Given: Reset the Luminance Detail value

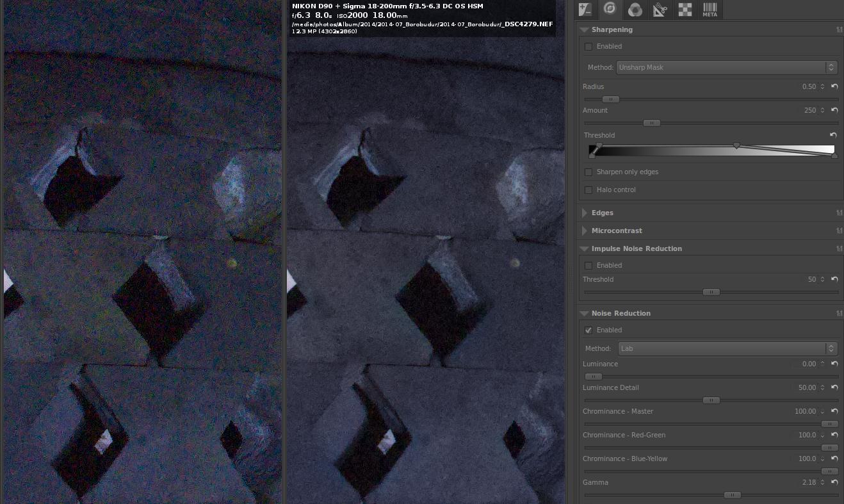Looking at the screenshot, I should (834, 387).
